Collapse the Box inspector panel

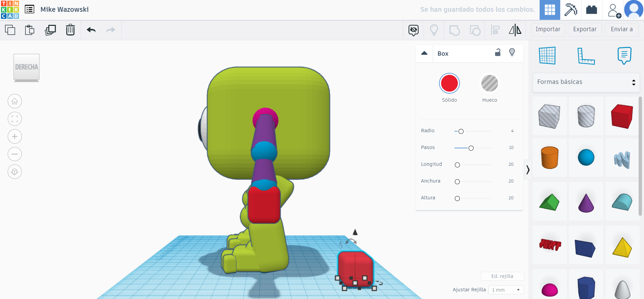[424, 53]
